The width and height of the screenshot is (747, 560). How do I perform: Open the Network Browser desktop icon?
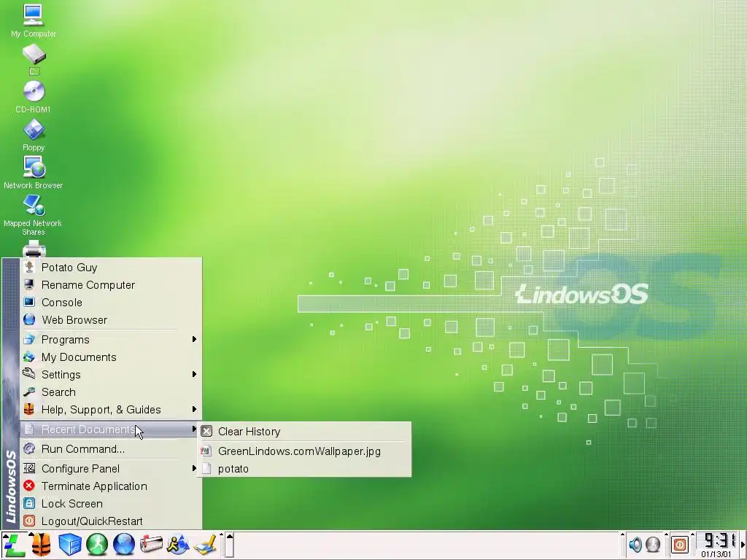click(x=34, y=173)
